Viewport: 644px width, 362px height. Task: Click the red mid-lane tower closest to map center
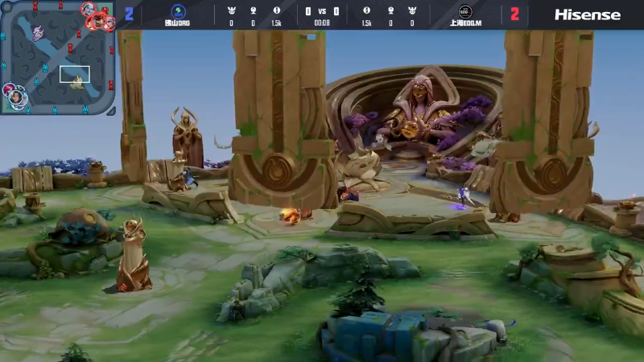pyautogui.click(x=70, y=48)
